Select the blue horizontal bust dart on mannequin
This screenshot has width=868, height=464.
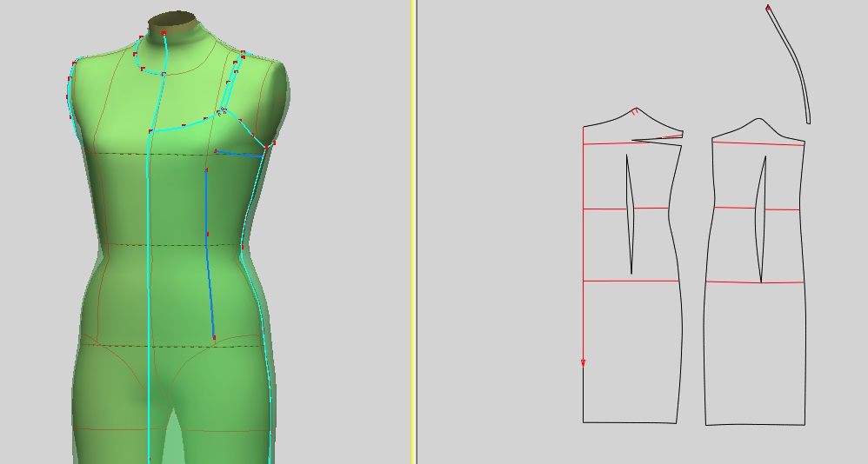(239, 154)
